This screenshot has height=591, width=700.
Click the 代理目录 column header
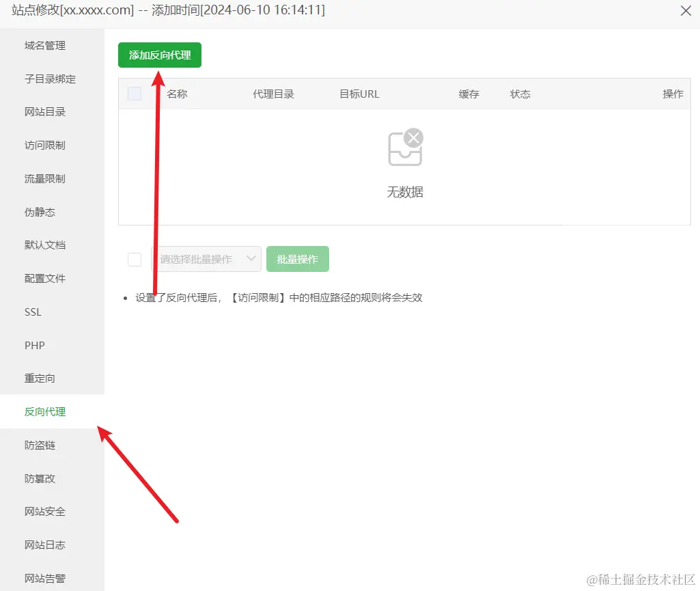[x=273, y=94]
